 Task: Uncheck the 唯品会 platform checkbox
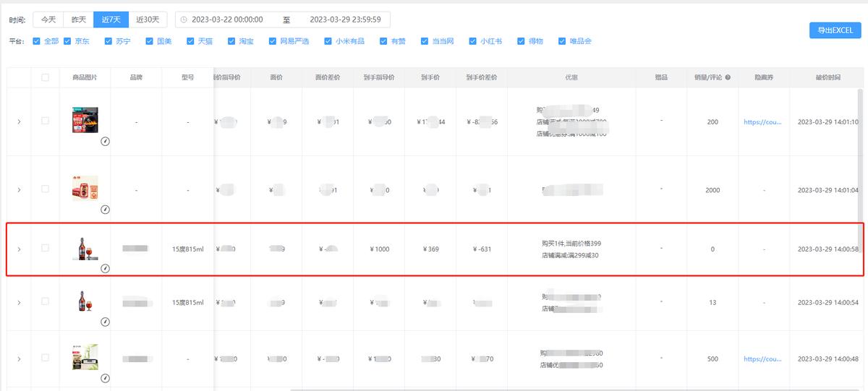562,41
